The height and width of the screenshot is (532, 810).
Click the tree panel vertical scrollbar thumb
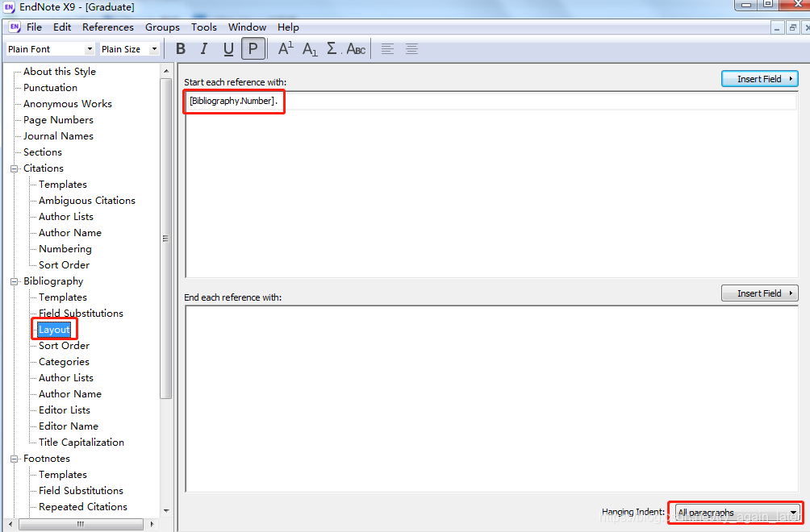tap(166, 239)
